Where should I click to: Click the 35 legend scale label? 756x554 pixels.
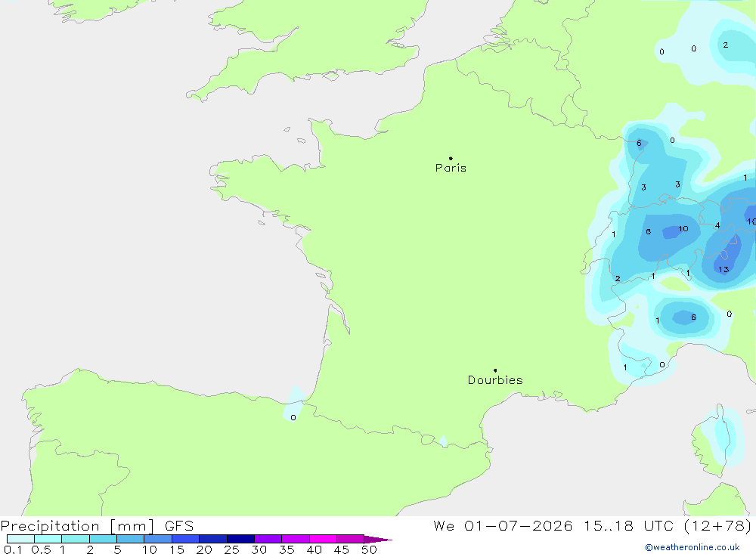pos(287,549)
